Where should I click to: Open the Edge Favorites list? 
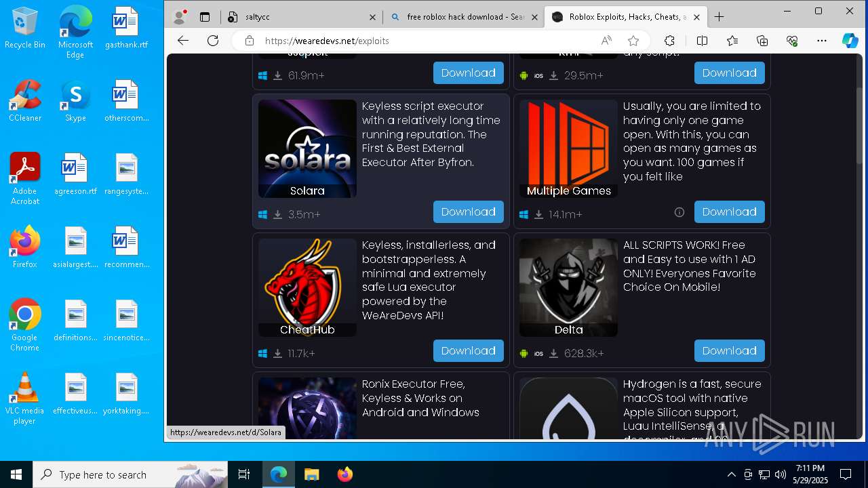732,41
